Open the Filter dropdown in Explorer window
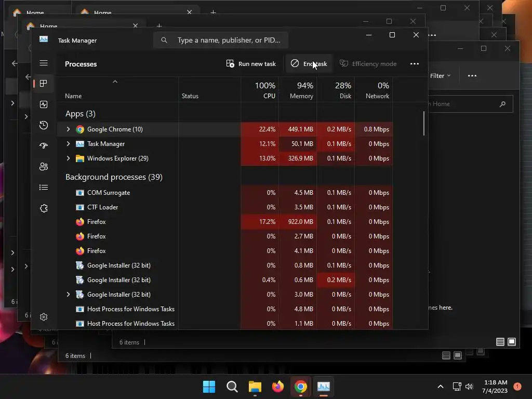This screenshot has width=532, height=399. pyautogui.click(x=440, y=76)
